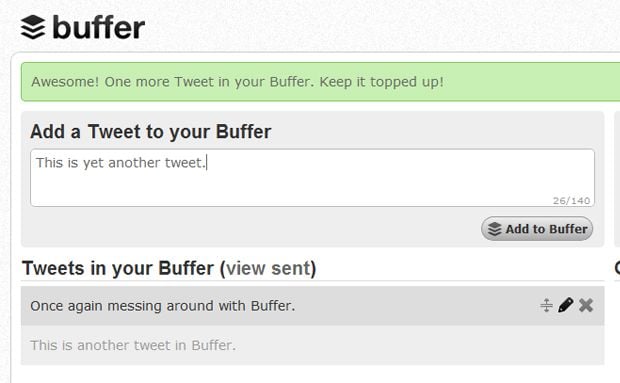620x383 pixels.
Task: Click the 'Tweets in your Buffer' heading
Action: pyautogui.click(x=118, y=268)
